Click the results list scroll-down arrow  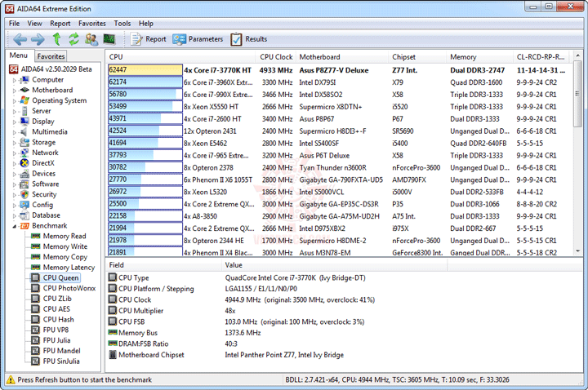[578, 251]
